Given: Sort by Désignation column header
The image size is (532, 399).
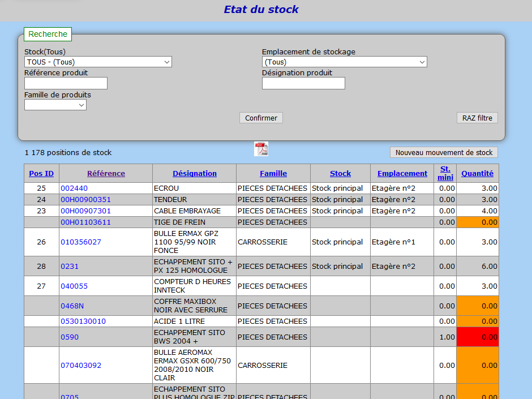Looking at the screenshot, I should 195,174.
